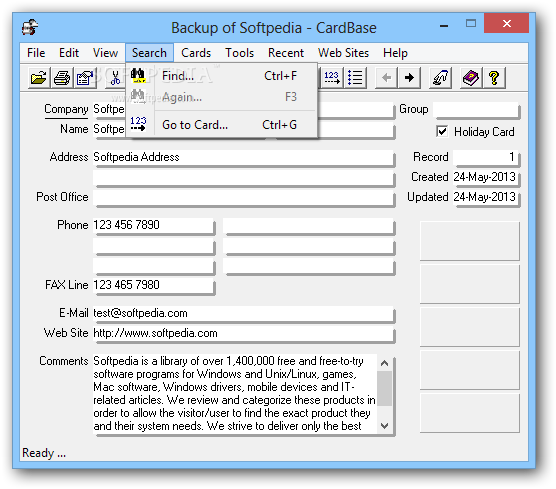Maximize the CardBase window

coord(471,24)
